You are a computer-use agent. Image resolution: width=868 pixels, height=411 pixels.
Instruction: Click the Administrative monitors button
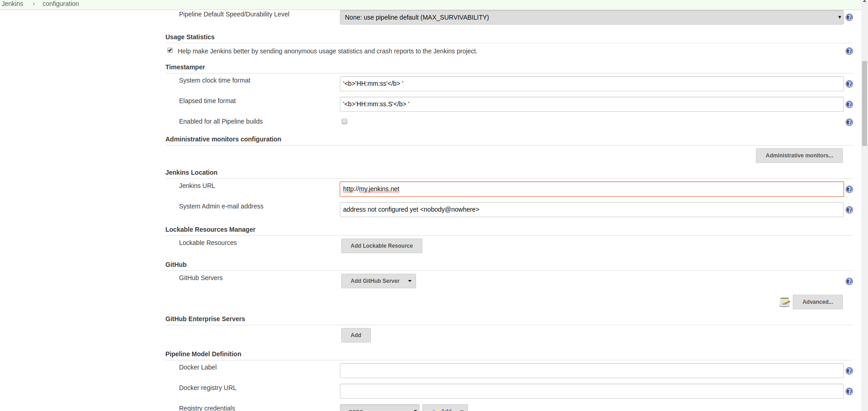798,155
